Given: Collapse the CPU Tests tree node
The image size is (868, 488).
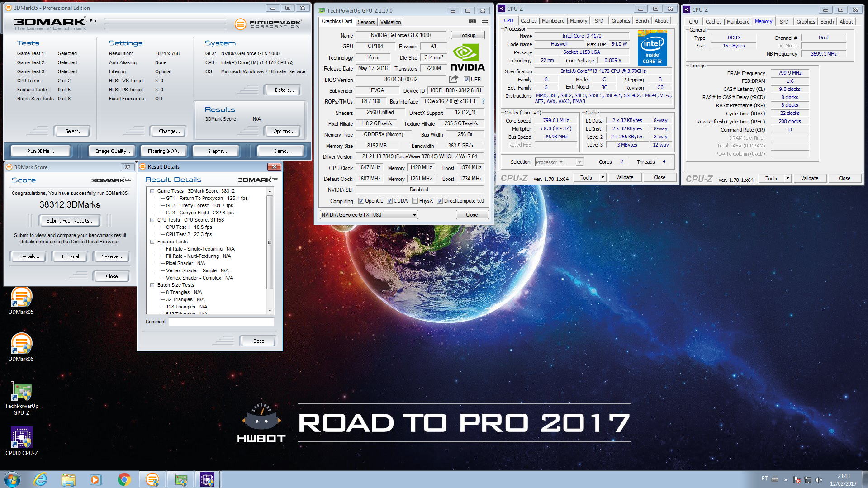Looking at the screenshot, I should pyautogui.click(x=152, y=220).
